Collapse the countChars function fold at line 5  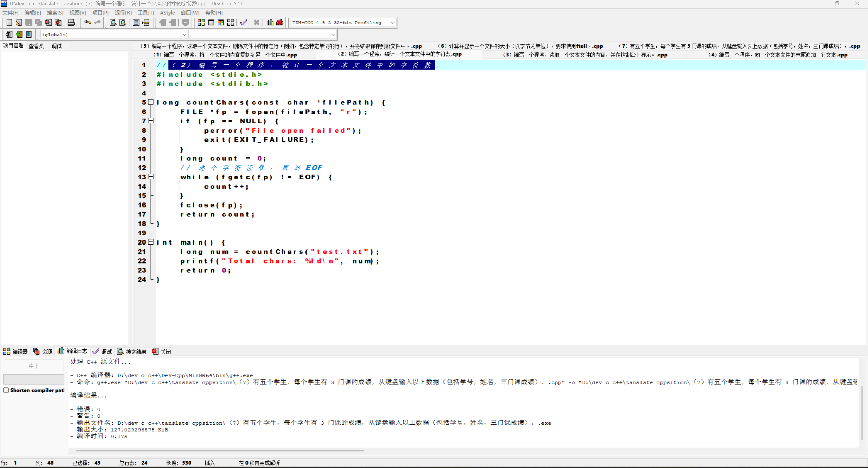(x=151, y=102)
